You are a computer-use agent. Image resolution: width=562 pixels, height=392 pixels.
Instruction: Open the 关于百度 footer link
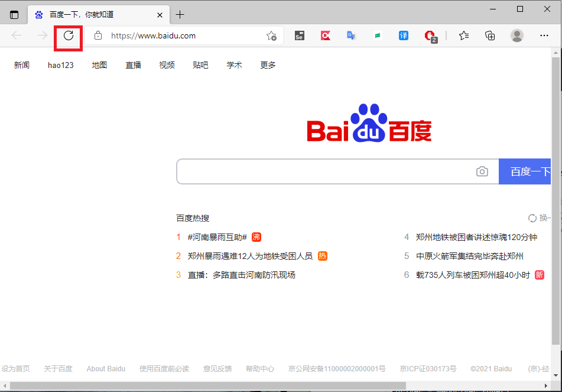tap(57, 368)
